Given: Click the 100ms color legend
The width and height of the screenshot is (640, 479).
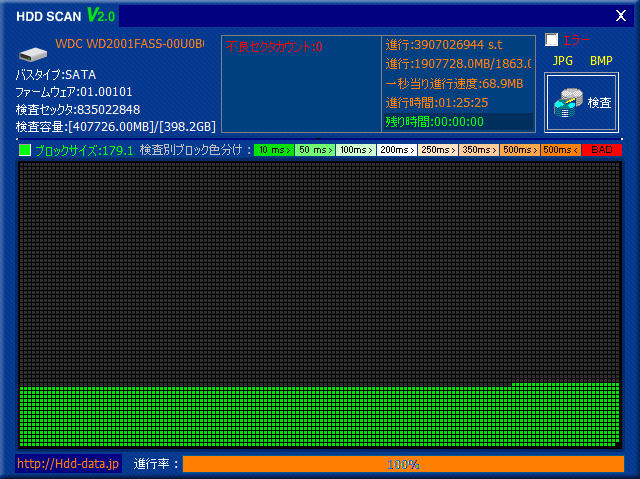Looking at the screenshot, I should pyautogui.click(x=356, y=150).
